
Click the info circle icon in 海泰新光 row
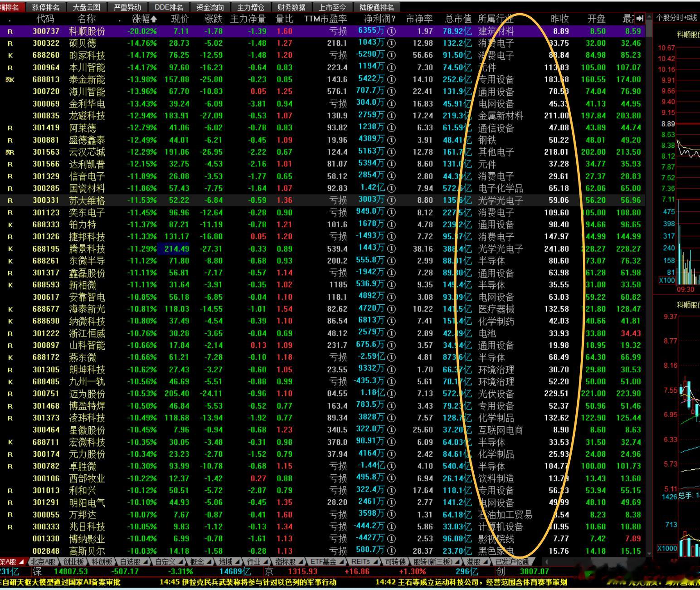[x=391, y=309]
